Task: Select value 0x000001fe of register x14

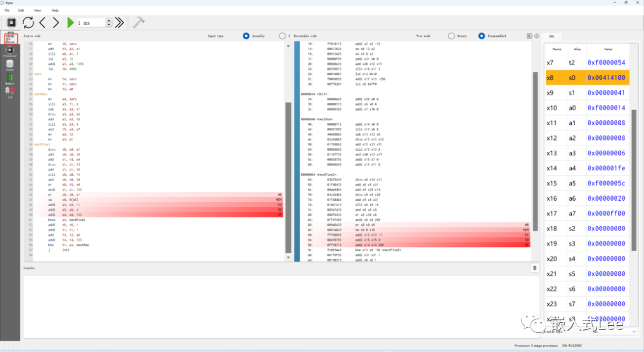Action: [606, 169]
